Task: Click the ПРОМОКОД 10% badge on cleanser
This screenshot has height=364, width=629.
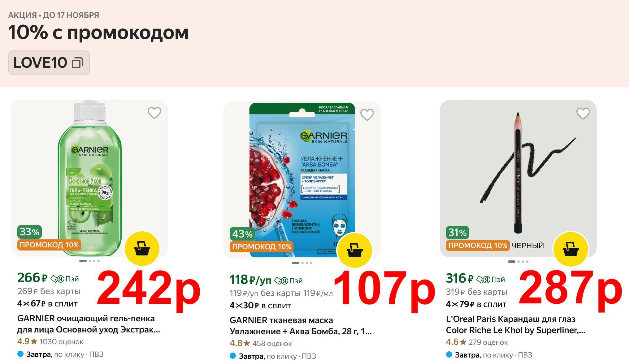Action: point(49,245)
